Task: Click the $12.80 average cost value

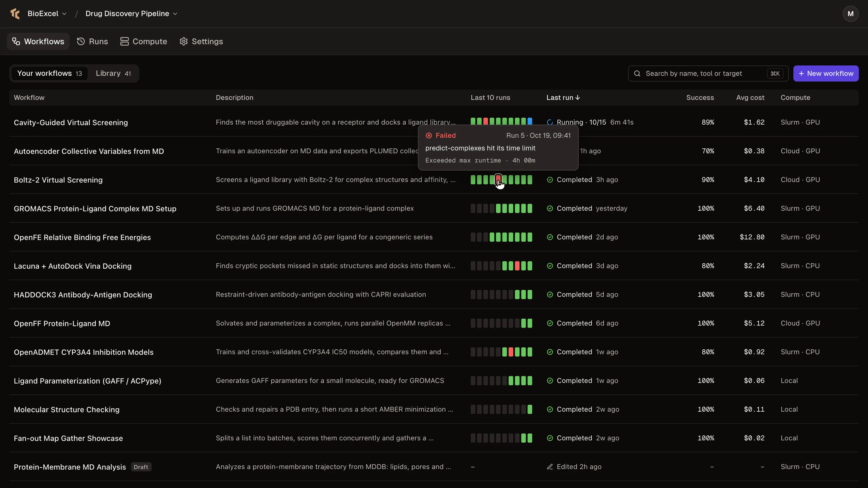Action: tap(752, 237)
